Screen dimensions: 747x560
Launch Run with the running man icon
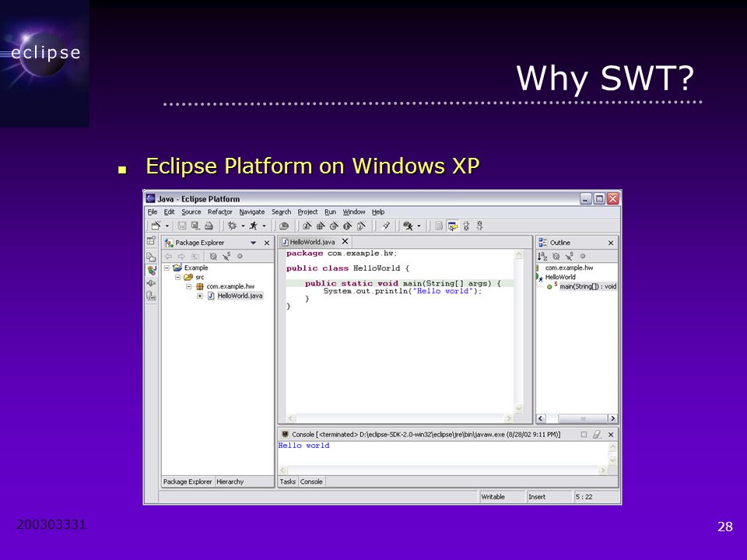coord(254,226)
